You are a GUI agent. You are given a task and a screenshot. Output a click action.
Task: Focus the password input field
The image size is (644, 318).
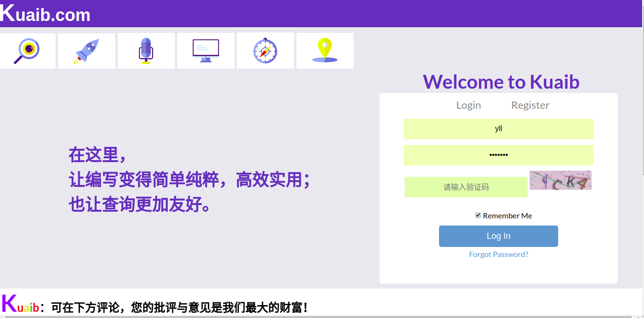click(499, 155)
